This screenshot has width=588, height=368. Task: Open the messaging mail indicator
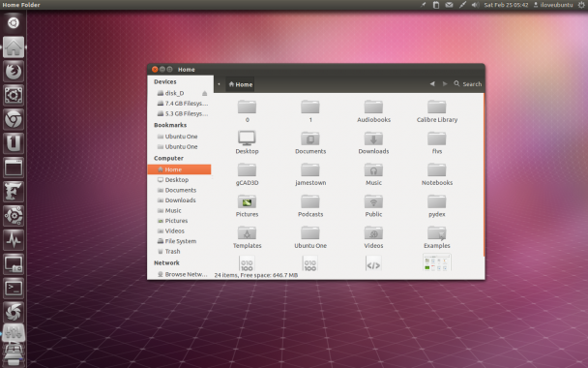pos(449,5)
